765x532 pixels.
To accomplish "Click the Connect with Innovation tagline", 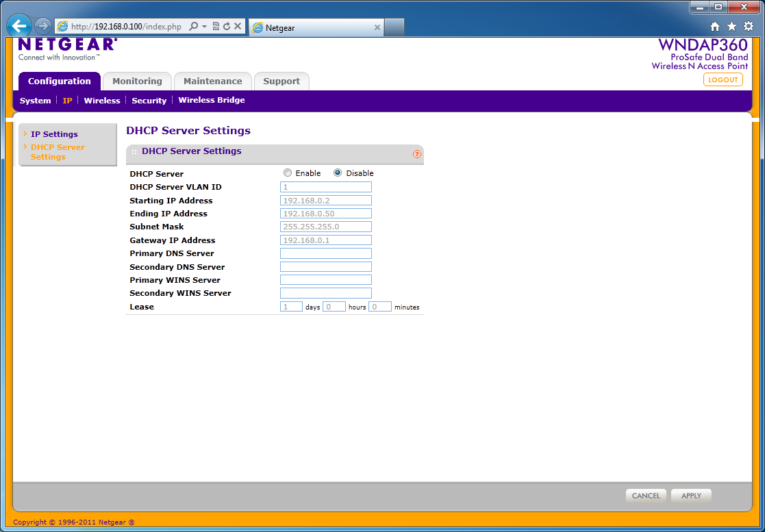I will (x=59, y=57).
